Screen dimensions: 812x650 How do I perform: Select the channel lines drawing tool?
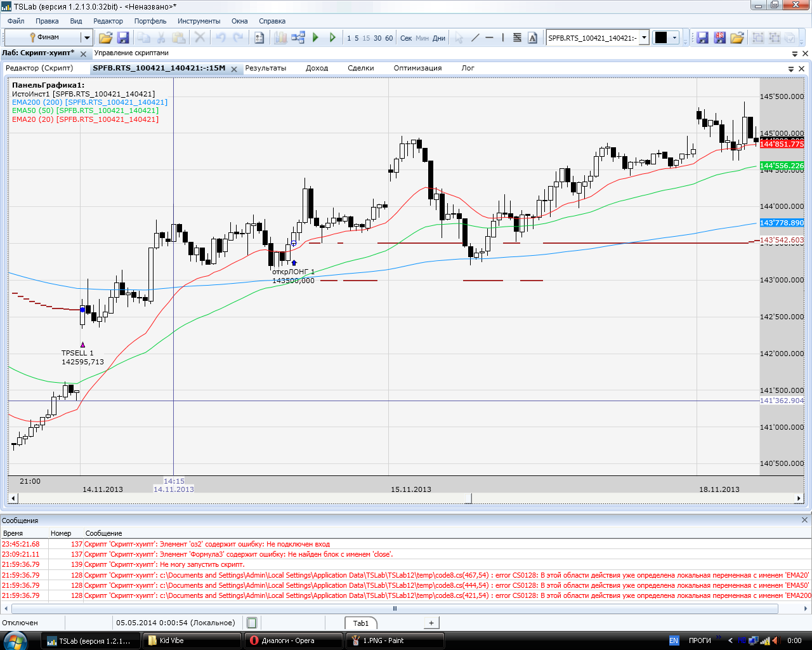[517, 38]
